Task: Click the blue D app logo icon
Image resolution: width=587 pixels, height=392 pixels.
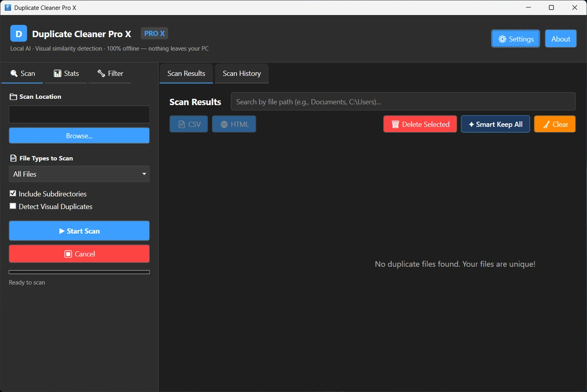Action: pyautogui.click(x=19, y=34)
